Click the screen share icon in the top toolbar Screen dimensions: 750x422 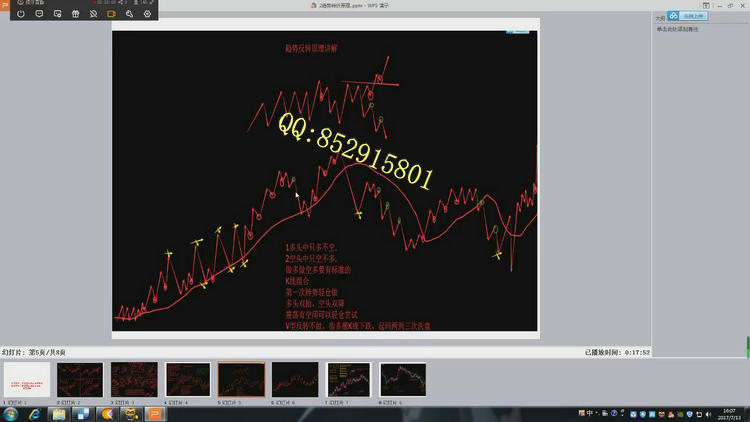coord(57,15)
